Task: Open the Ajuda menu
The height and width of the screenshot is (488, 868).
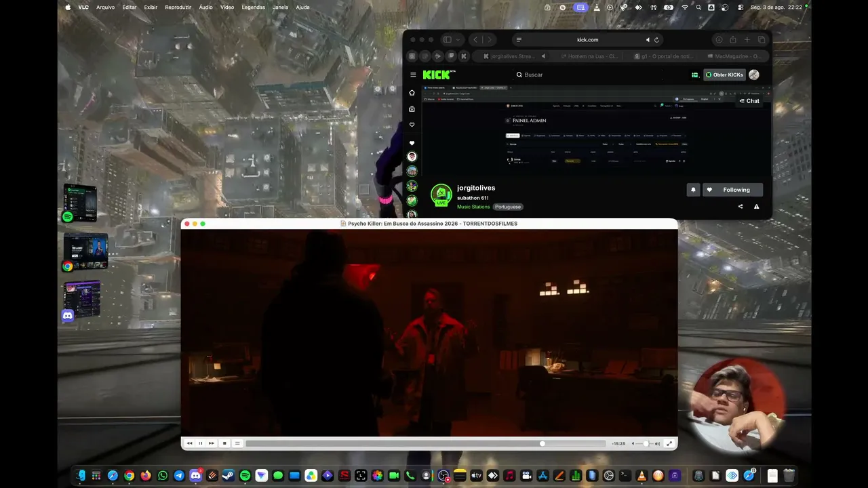Action: click(x=302, y=7)
